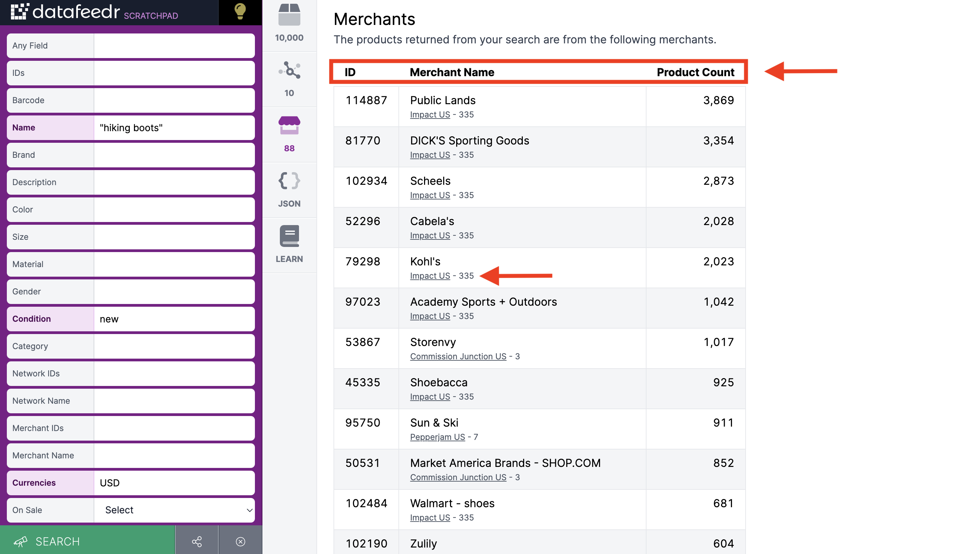This screenshot has height=554, width=980.
Task: Click the Size input field
Action: pos(174,237)
